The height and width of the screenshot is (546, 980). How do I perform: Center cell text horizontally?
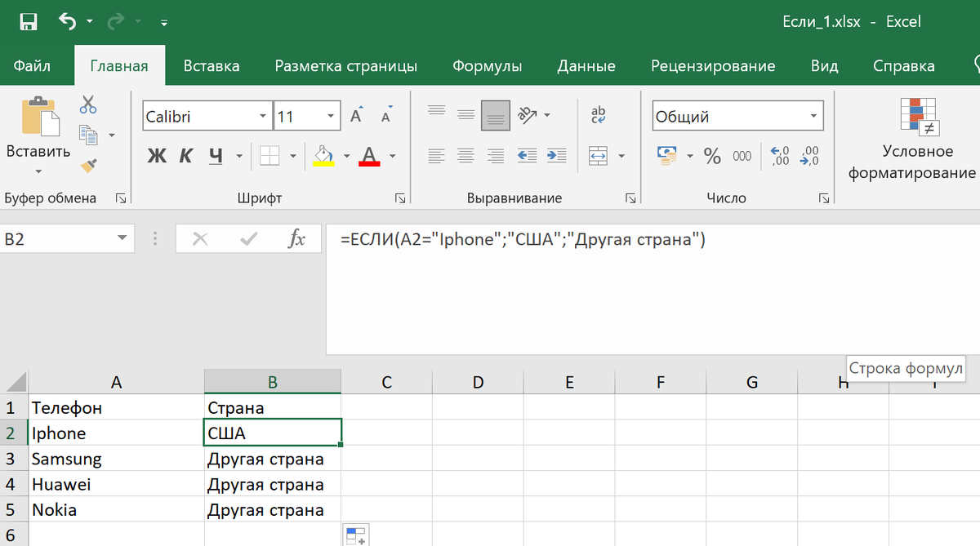click(465, 155)
